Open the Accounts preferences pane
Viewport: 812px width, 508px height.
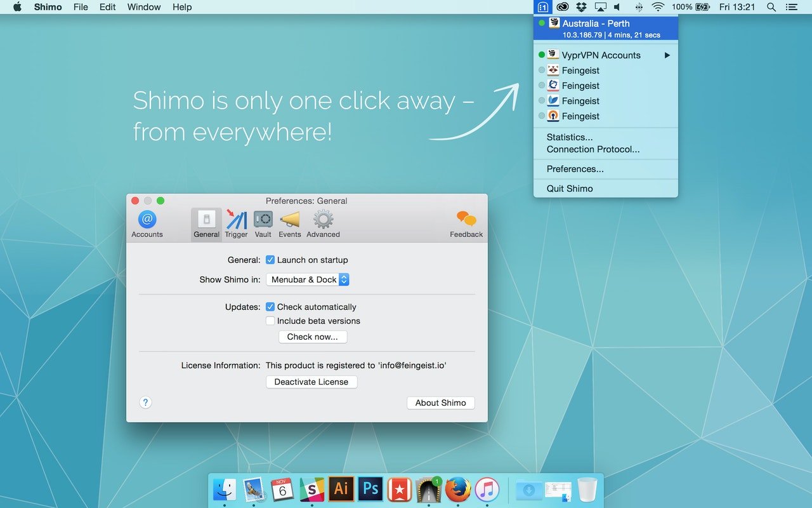point(147,224)
